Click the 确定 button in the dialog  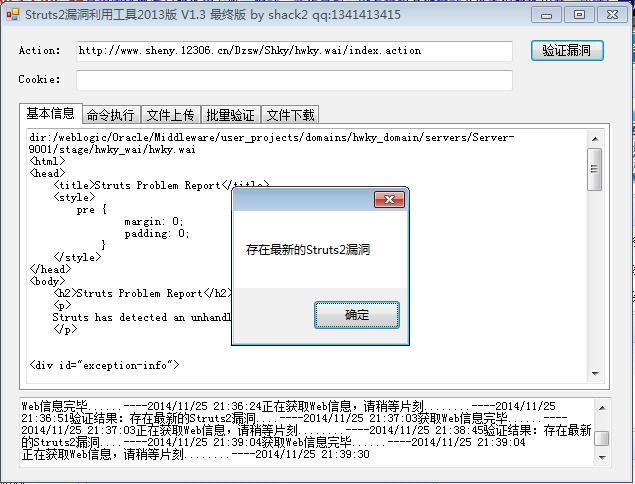357,315
